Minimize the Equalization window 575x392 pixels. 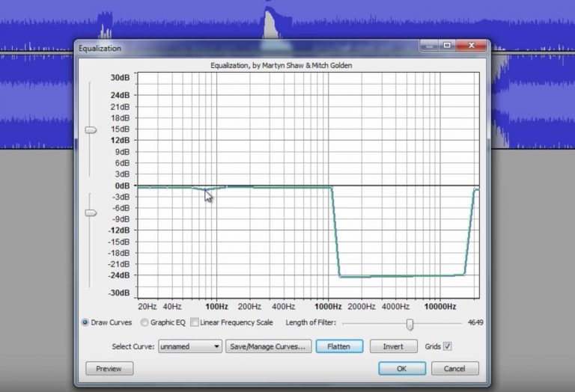pyautogui.click(x=430, y=46)
